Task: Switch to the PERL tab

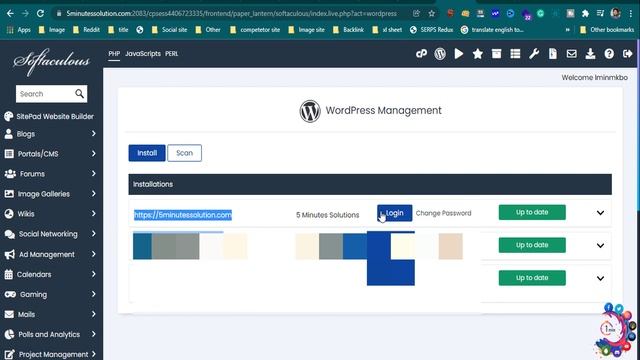Action: 171,54
